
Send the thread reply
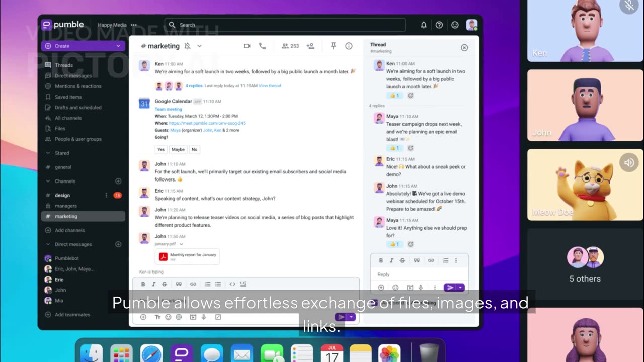450,288
